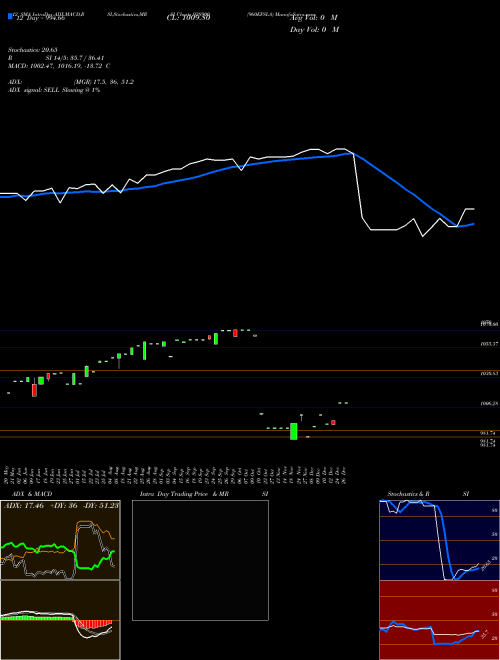
Task: Click the 'Avg Vol: 0 M' label
Action: [x=314, y=18]
